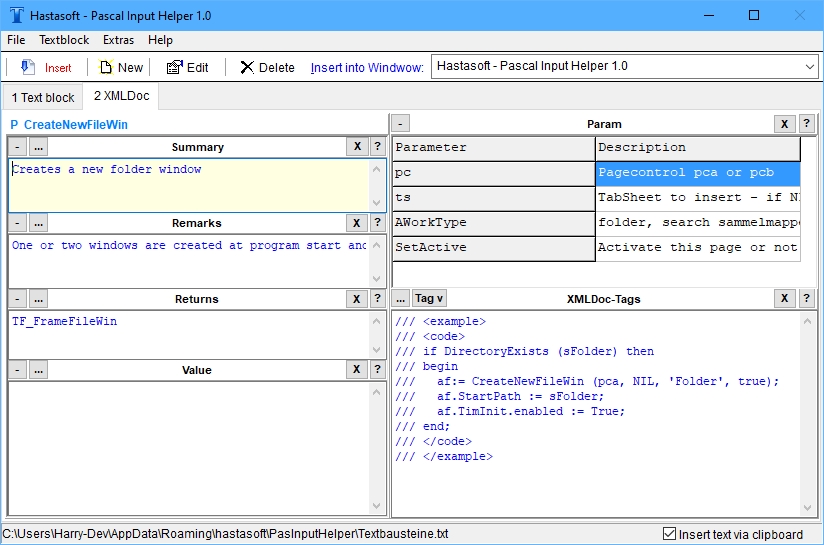Select the 'AWorkType' parameter cell

(493, 223)
